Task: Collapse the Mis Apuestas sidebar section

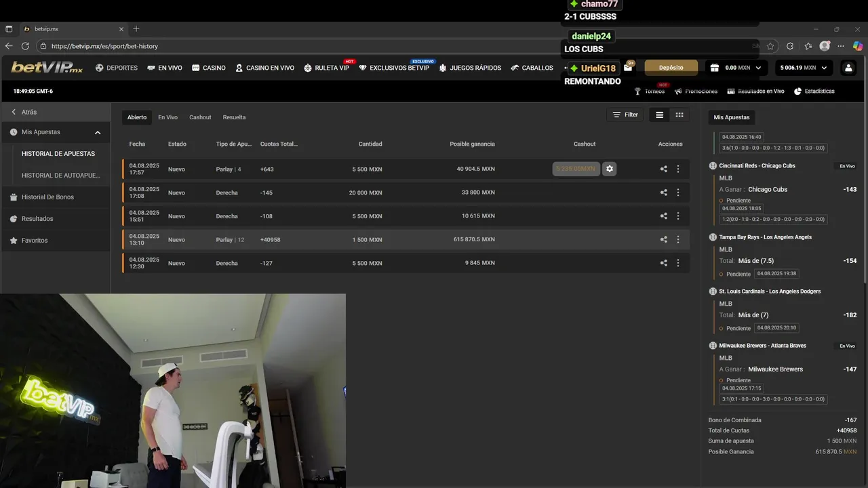Action: pos(56,132)
